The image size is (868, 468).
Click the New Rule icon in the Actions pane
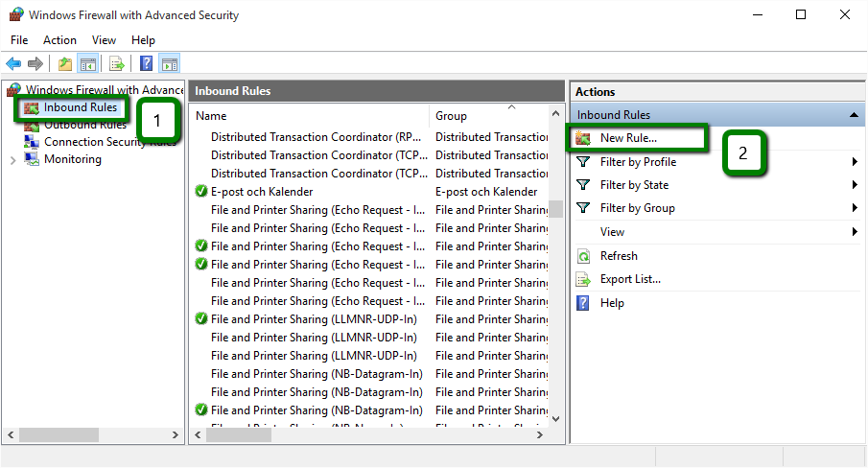(x=583, y=138)
